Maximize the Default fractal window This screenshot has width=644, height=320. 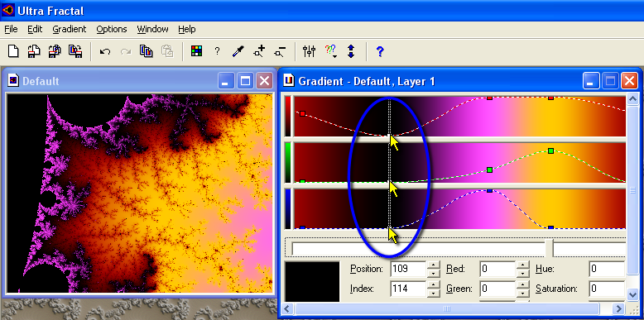(x=245, y=81)
